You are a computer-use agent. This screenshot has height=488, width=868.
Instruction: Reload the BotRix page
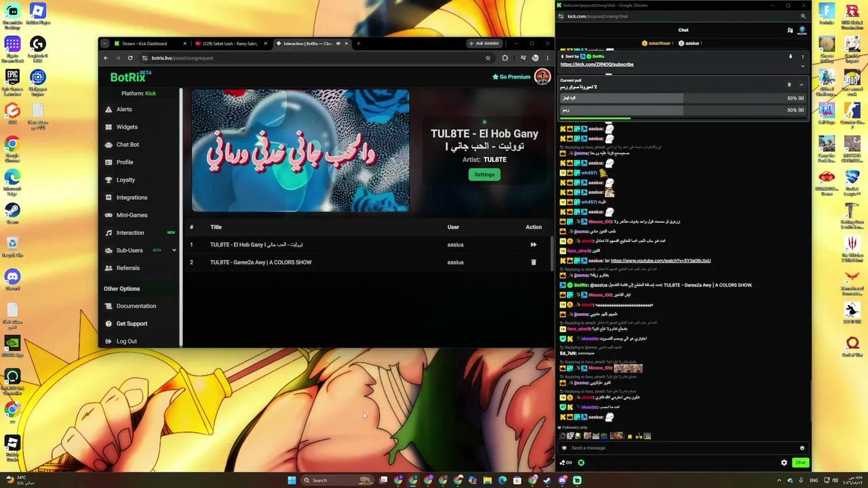tap(130, 58)
